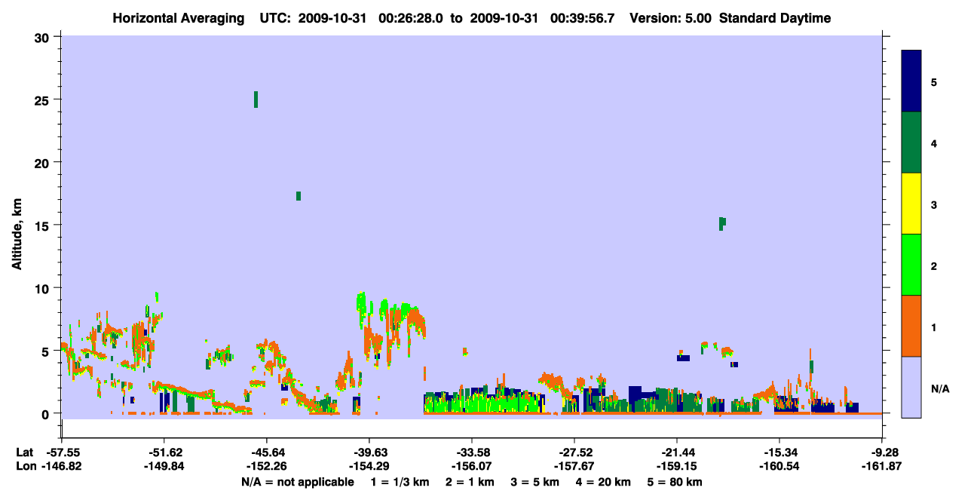Click the longitude value -154.29
Viewport: 980px width, 503px height.
369,466
